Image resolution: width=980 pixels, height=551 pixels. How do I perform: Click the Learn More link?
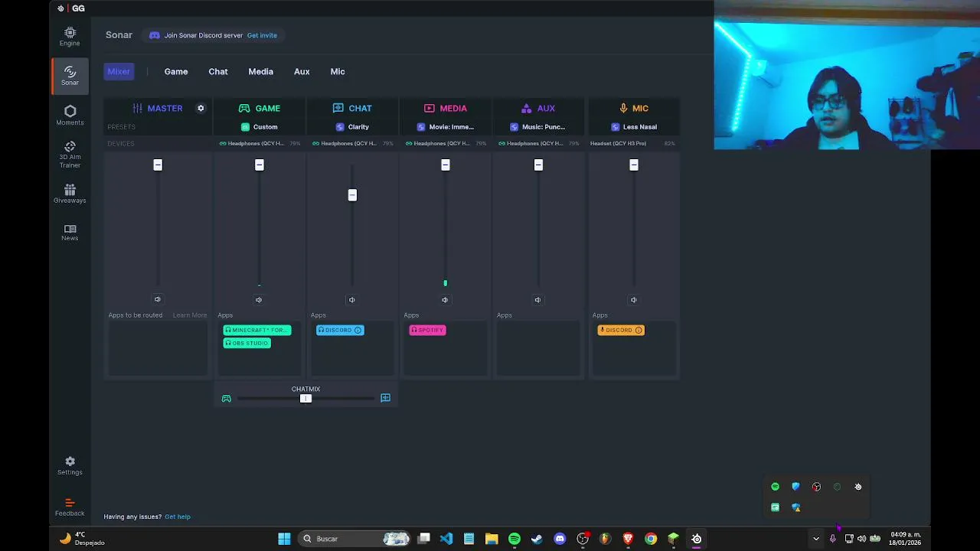click(189, 315)
